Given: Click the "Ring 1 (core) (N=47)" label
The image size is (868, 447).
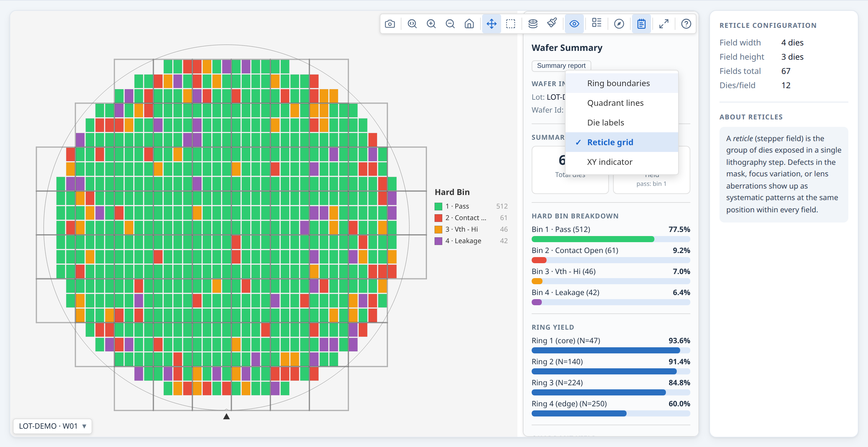Looking at the screenshot, I should pyautogui.click(x=566, y=341).
